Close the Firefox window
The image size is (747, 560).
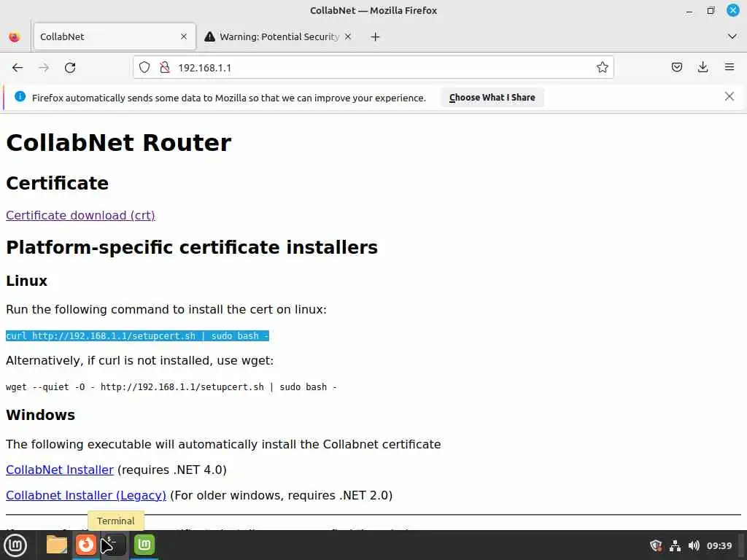(x=732, y=10)
